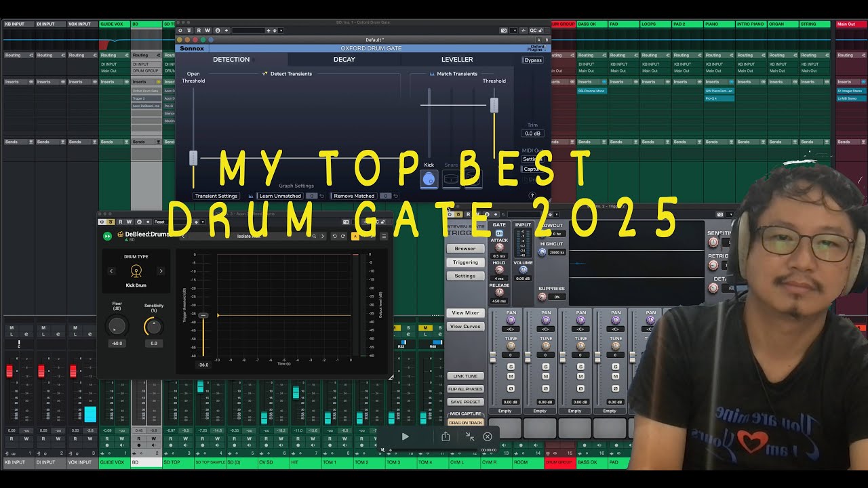Viewport: 868px width, 488px height.
Task: Click the Learn Unmatched undo arrow icon
Action: point(322,196)
